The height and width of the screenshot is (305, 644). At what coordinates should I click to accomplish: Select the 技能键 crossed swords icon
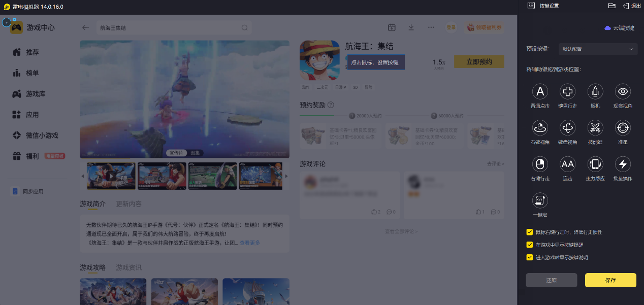[x=595, y=127]
